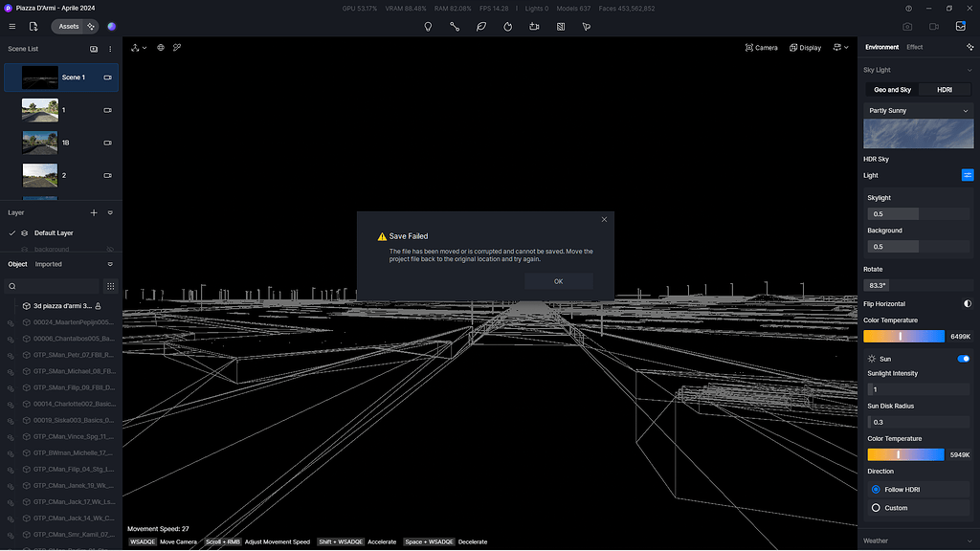
Task: Switch to the Effect tab
Action: coord(915,47)
